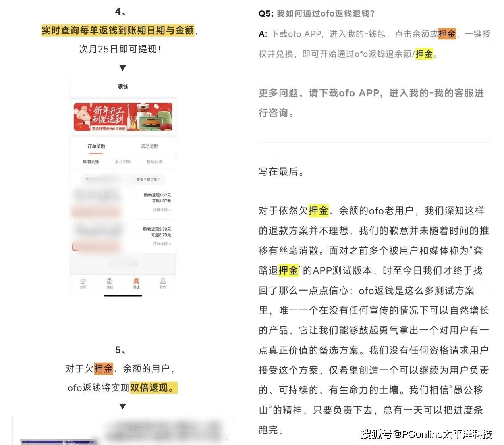The height and width of the screenshot is (445, 504).
Task: Click the text 可退1.57元
Action: coord(161,201)
